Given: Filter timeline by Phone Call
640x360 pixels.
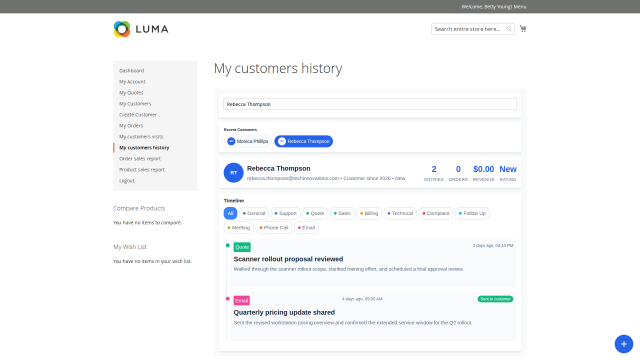Looking at the screenshot, I should click(274, 228).
